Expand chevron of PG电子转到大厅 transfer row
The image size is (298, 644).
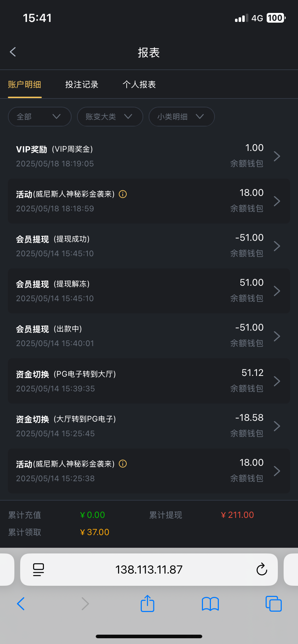(277, 381)
